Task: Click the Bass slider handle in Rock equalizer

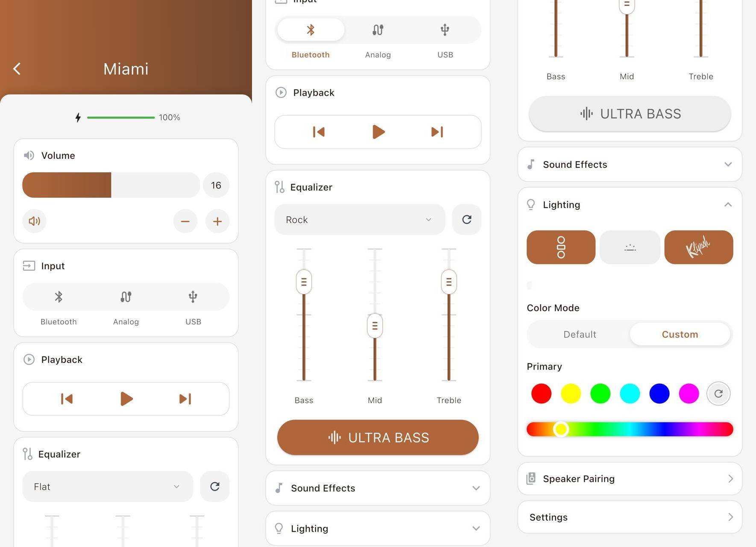Action: (x=304, y=282)
